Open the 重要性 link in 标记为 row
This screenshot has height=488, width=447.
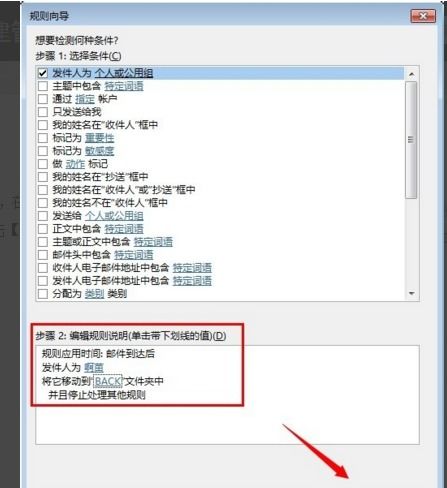[99, 138]
